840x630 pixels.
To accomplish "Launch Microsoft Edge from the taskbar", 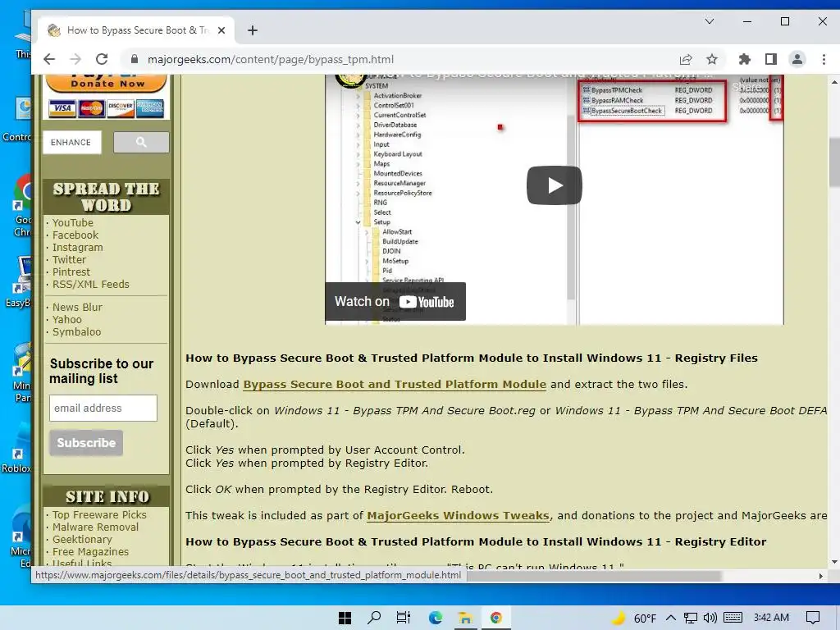I will click(435, 618).
